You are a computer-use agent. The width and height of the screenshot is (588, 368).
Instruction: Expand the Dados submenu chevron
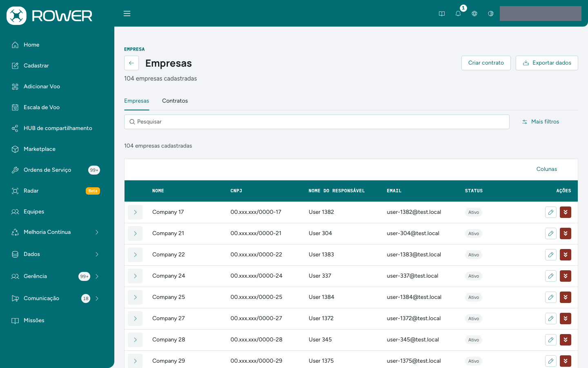tap(97, 254)
